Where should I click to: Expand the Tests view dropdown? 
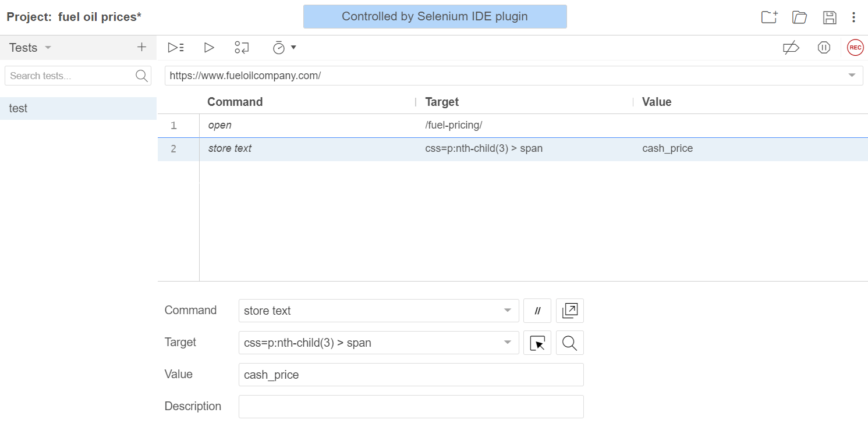[x=48, y=48]
